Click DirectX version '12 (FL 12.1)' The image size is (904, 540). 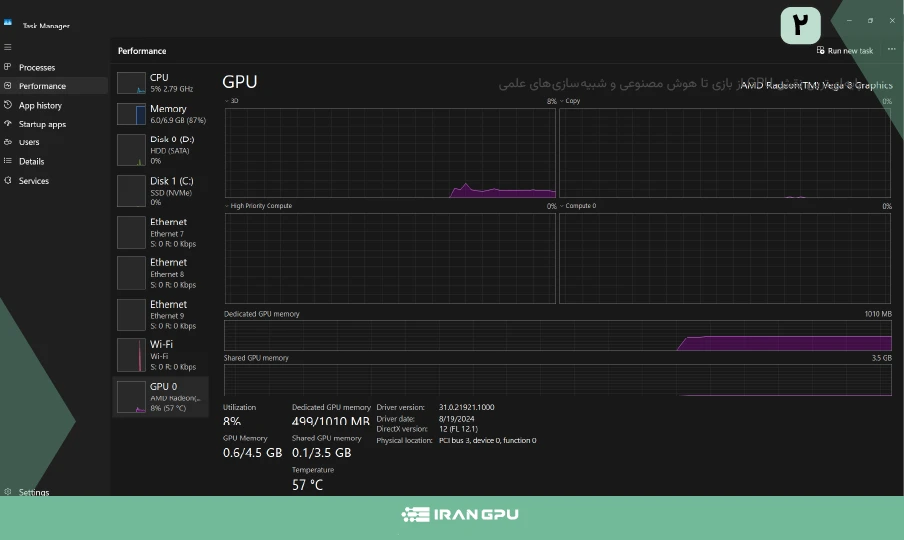point(458,429)
